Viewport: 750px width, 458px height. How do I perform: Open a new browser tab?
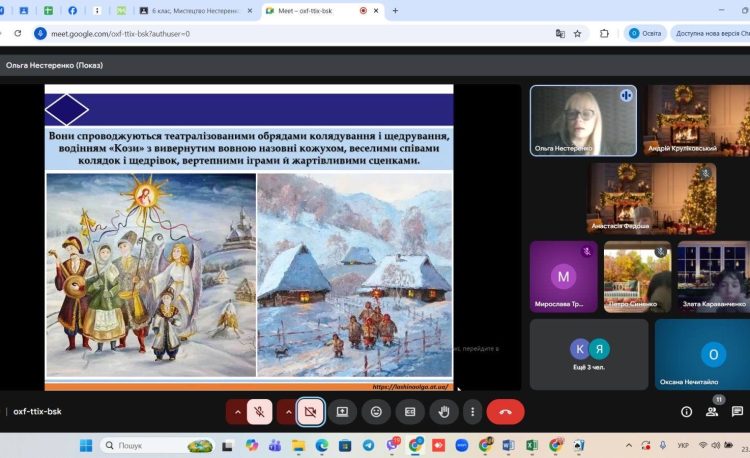[395, 10]
